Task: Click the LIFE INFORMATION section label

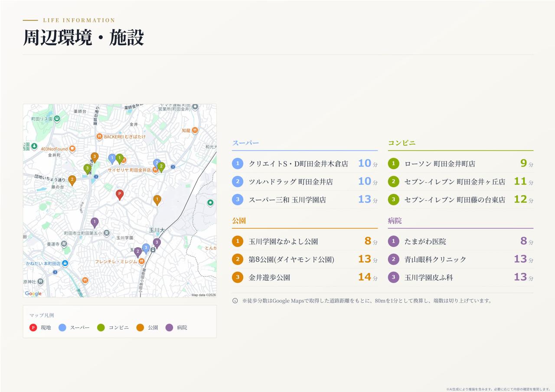Action: coord(79,20)
